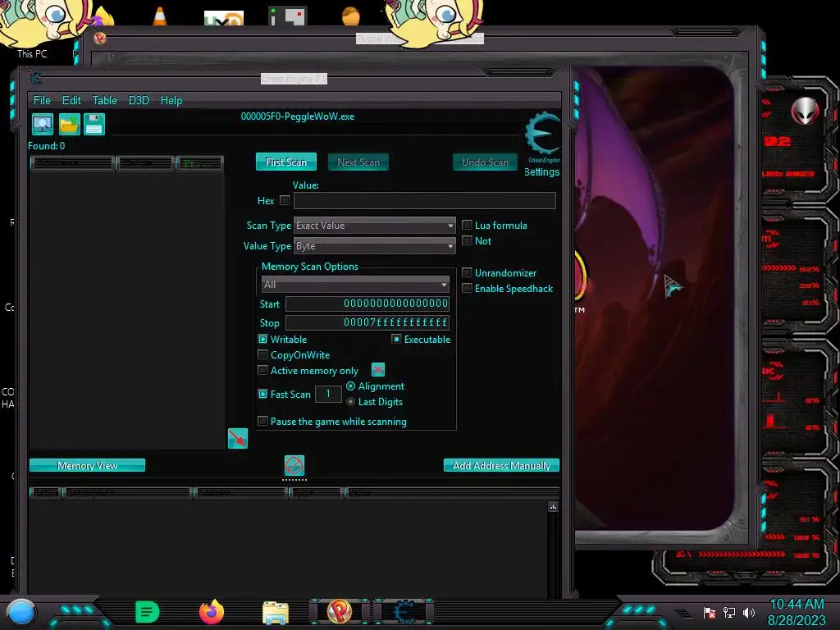Click the Fast Scan alignment value field
This screenshot has width=840, height=630.
328,394
